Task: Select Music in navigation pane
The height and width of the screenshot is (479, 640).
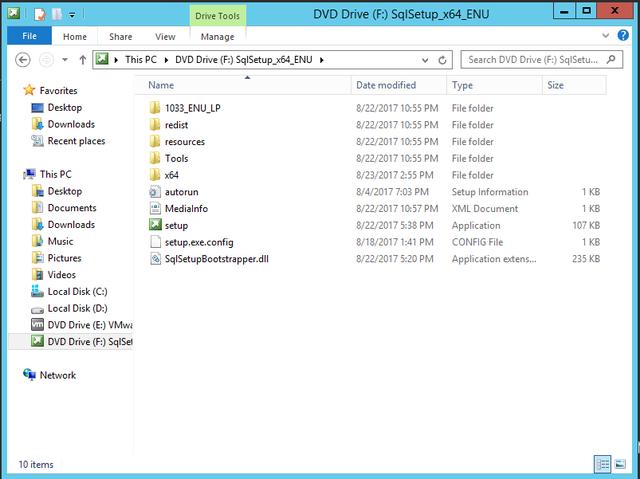Action: [x=60, y=241]
